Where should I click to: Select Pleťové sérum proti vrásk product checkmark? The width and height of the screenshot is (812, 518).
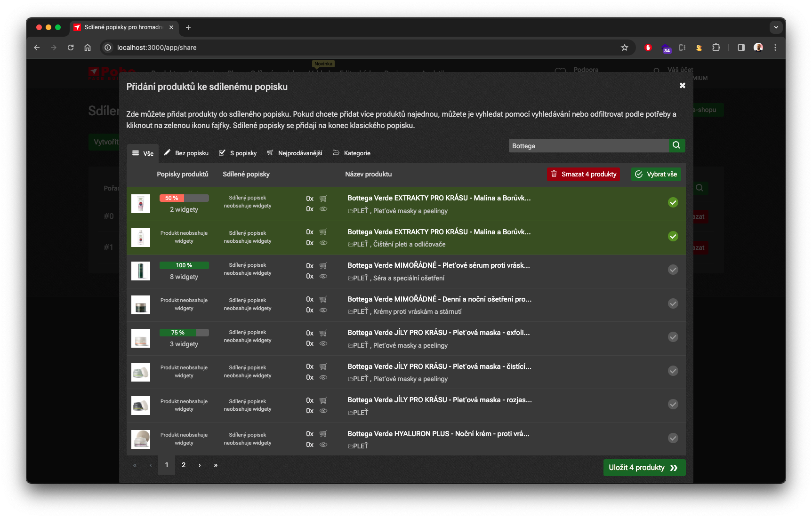pyautogui.click(x=673, y=270)
